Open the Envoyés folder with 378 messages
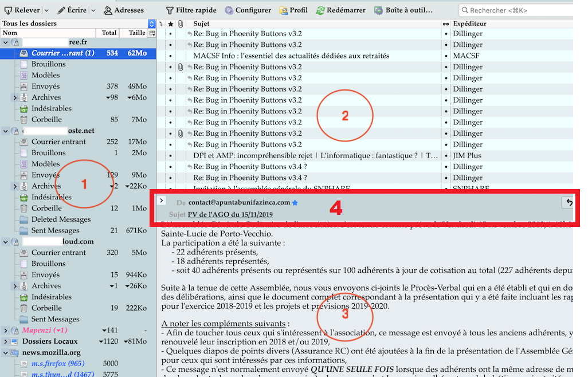Image resolution: width=588 pixels, height=377 pixels. pyautogui.click(x=78, y=87)
